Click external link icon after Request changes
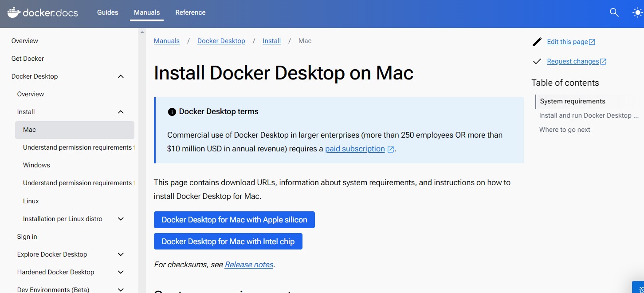 point(603,62)
